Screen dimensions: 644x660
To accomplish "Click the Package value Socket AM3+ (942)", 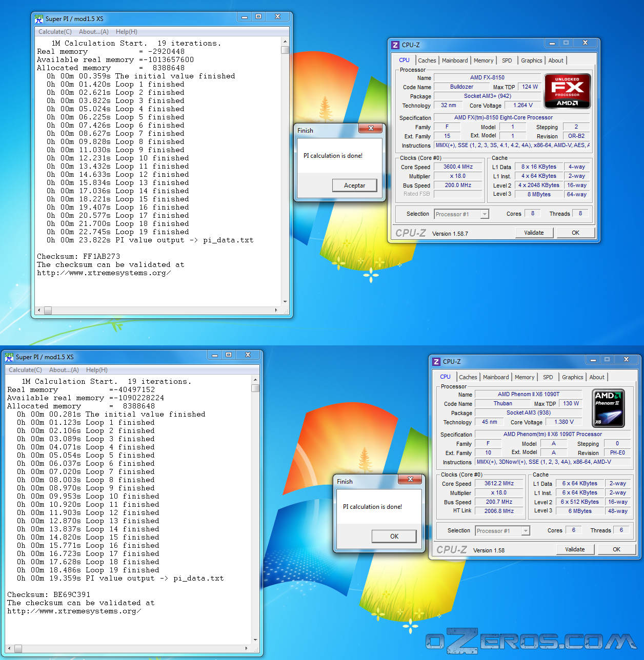I will coord(487,96).
